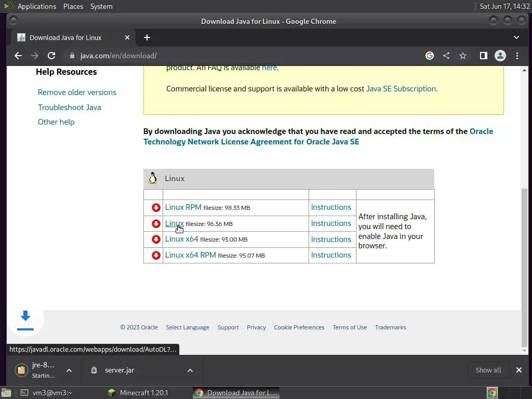Click the red download icon for Linux x64
Screen dimensions: 532x399
156,239
